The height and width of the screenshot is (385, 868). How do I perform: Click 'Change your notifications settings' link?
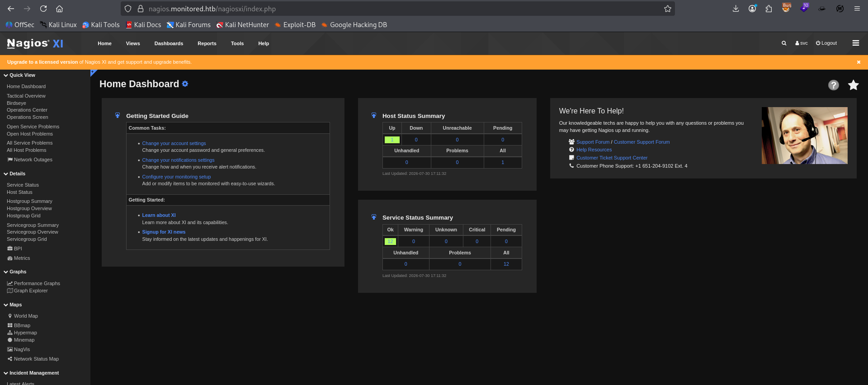tap(178, 160)
